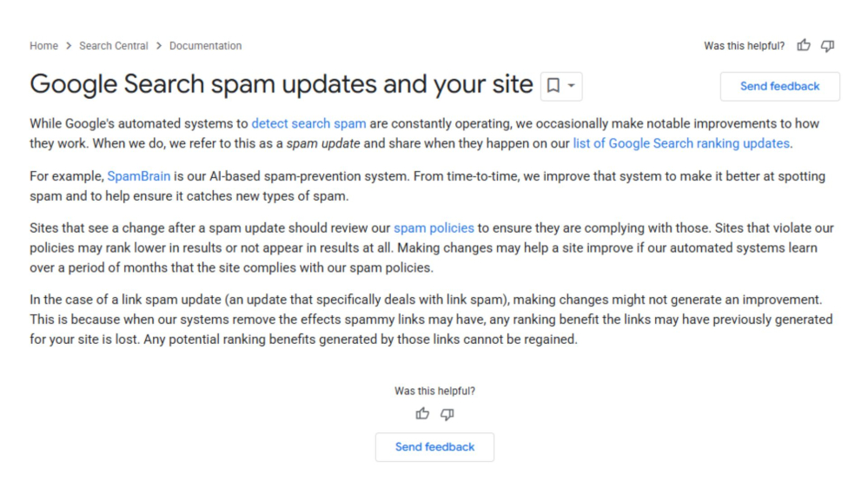Click the thumbs down icon at top right
868x488 pixels.
tap(828, 46)
